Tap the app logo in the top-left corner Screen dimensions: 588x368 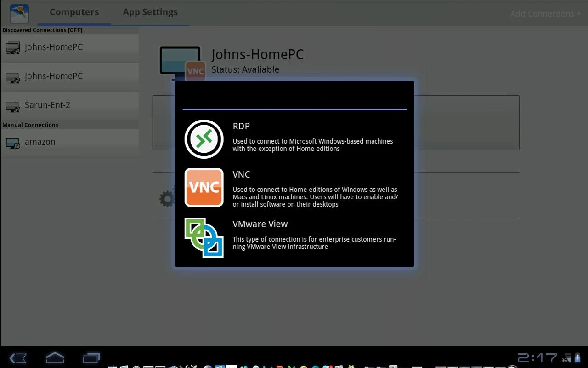click(x=19, y=13)
